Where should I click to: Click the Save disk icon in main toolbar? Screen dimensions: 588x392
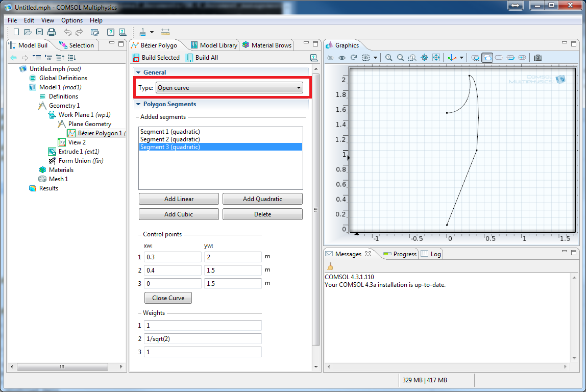[x=39, y=32]
